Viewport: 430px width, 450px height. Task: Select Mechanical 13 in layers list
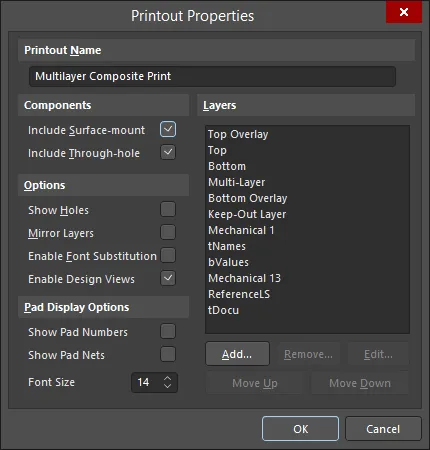[244, 278]
